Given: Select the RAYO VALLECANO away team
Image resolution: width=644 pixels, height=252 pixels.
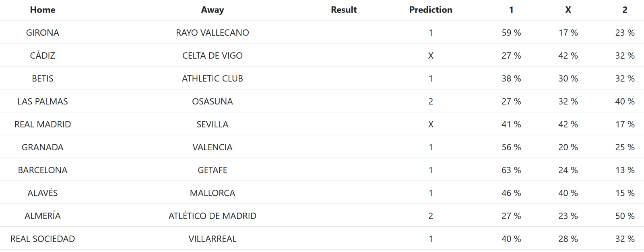Looking at the screenshot, I should [x=213, y=33].
